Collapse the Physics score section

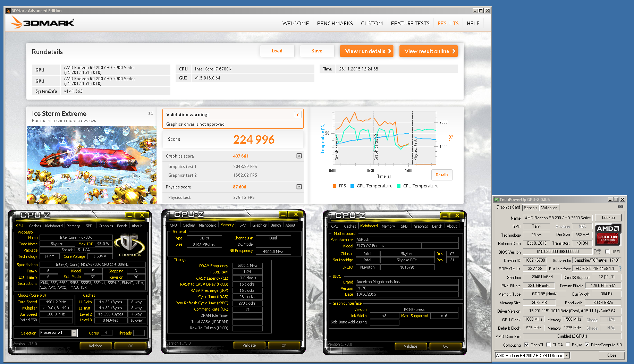(299, 187)
